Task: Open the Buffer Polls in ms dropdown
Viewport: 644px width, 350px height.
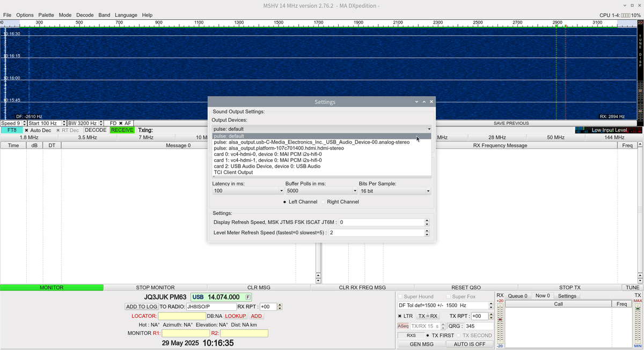Action: (355, 191)
